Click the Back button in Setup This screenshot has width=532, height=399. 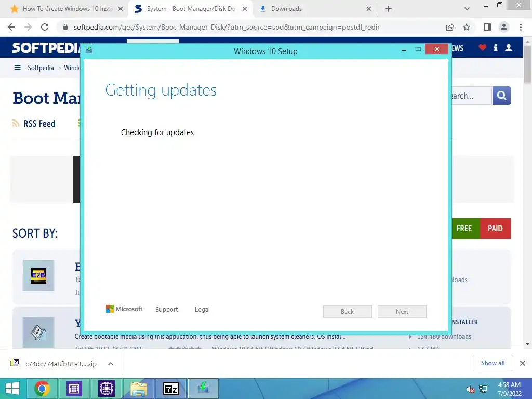coord(348,312)
